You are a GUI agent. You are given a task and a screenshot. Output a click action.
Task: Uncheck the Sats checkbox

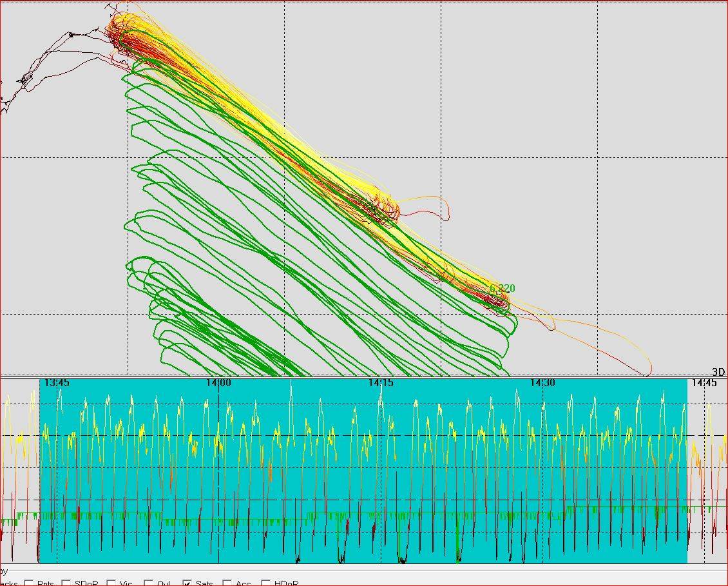point(187,583)
